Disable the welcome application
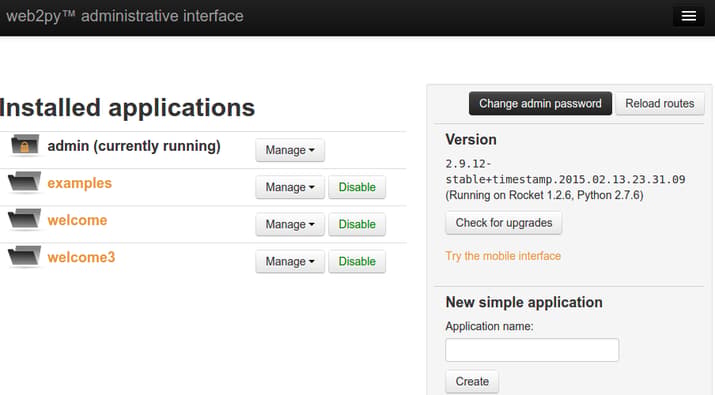Viewport: 715px width, 395px height. tap(357, 224)
